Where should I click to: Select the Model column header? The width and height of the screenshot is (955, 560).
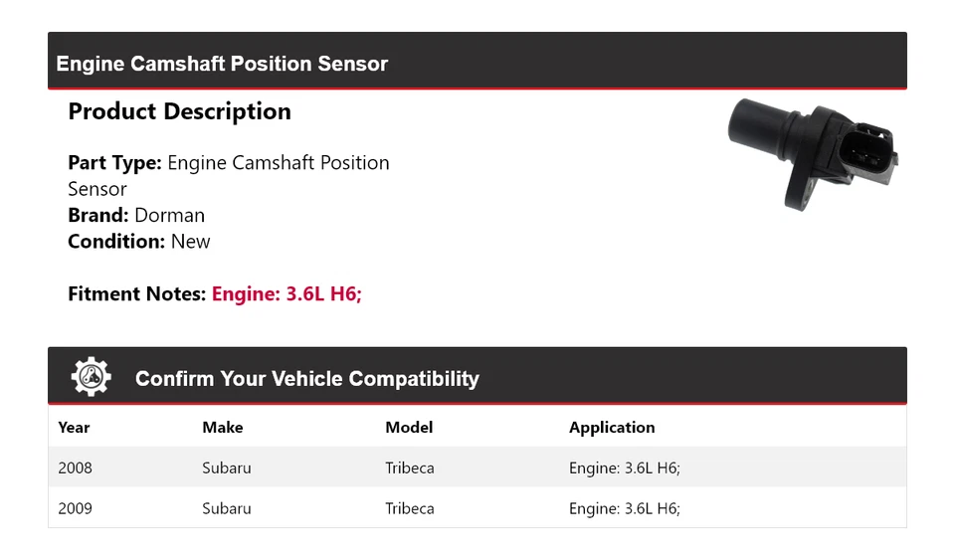click(409, 428)
